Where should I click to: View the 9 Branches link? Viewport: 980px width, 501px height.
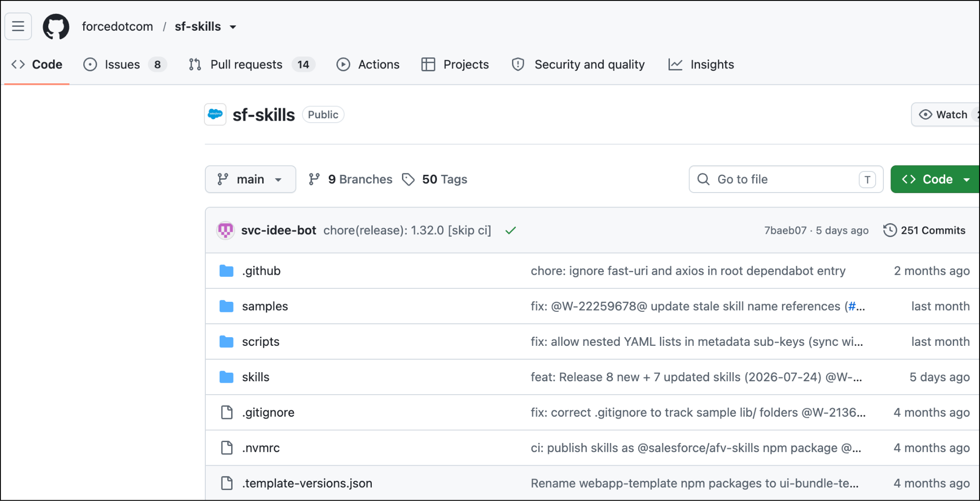tap(350, 179)
